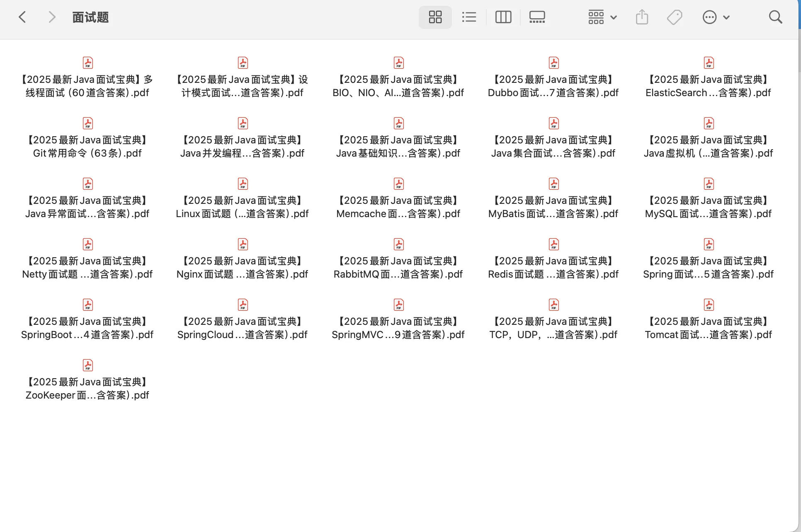
Task: Select the Nginx面试题 PDF icon
Action: [243, 244]
